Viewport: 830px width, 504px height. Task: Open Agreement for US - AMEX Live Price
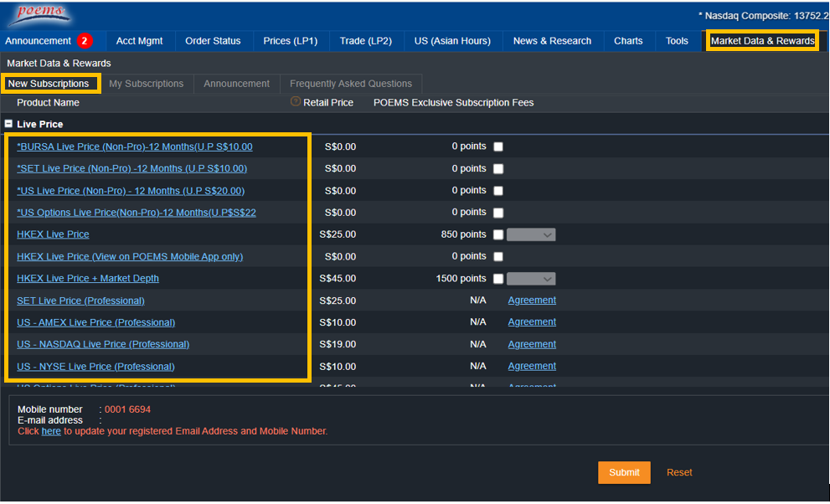[x=532, y=322]
